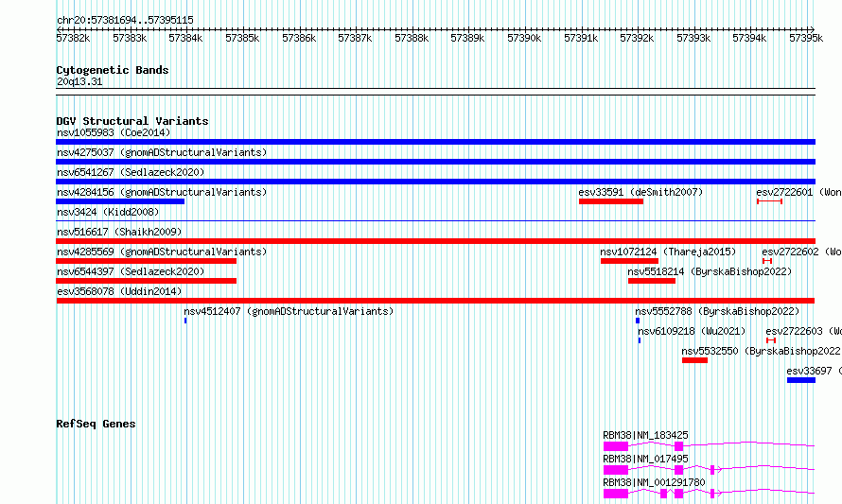842x504 pixels.
Task: Open the nsv3424 (Kidd2008) label
Action: [108, 212]
